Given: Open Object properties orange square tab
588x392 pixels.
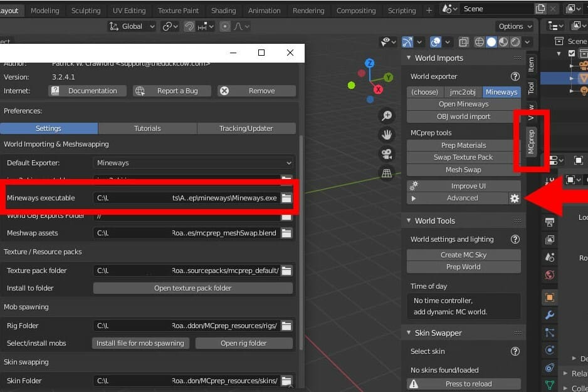Looking at the screenshot, I should tap(550, 297).
